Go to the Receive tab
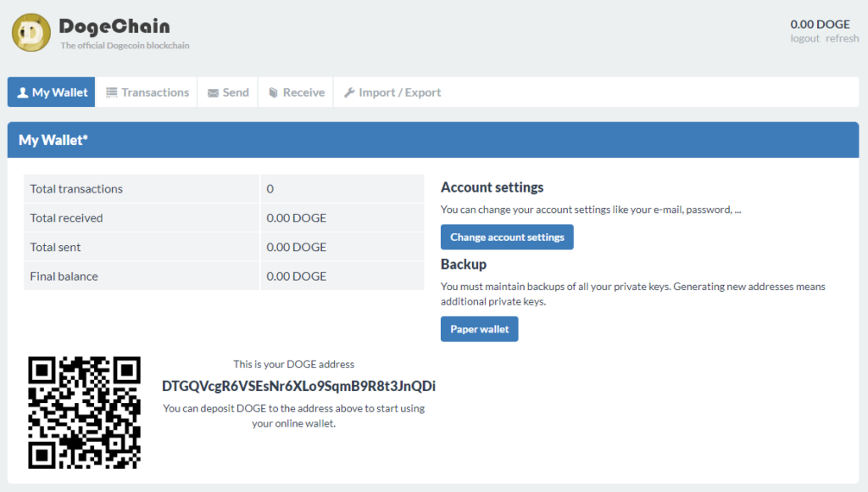Screen dimensions: 868x492 pos(303,92)
